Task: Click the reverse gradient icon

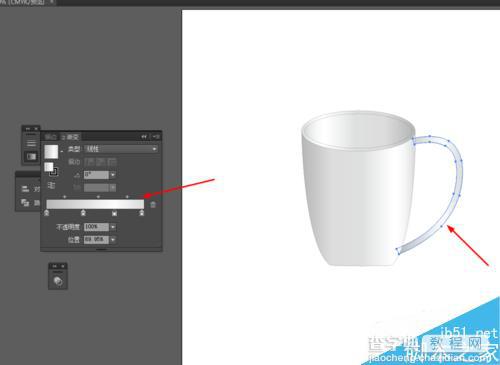Action: (51, 185)
